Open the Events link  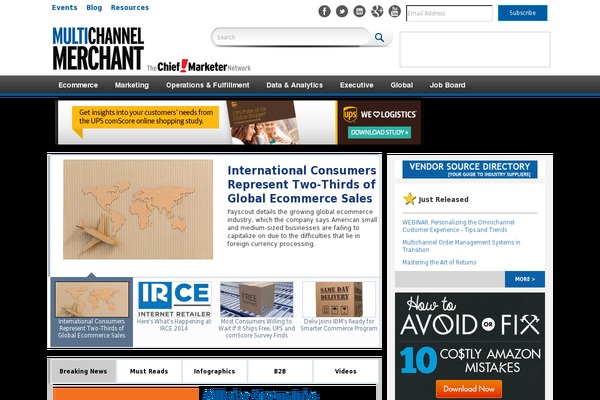[64, 8]
